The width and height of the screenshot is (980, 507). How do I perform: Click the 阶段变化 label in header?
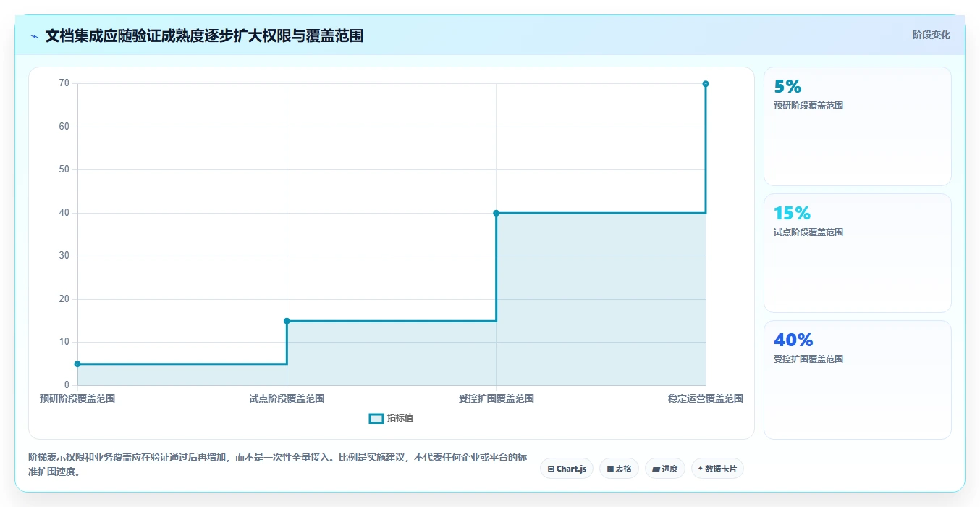[932, 35]
